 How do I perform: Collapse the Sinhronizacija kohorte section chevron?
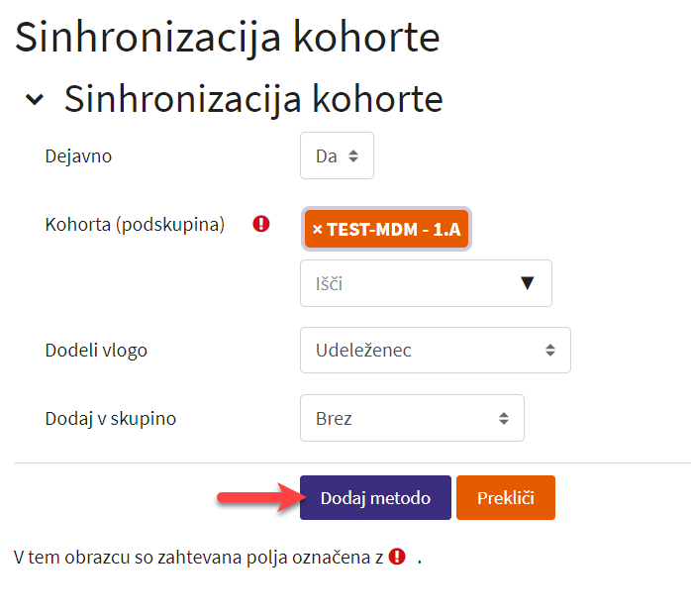(35, 100)
